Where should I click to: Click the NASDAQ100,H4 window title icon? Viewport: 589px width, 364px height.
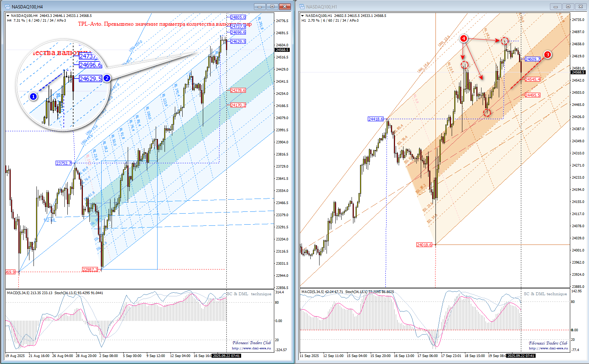(x=7, y=7)
